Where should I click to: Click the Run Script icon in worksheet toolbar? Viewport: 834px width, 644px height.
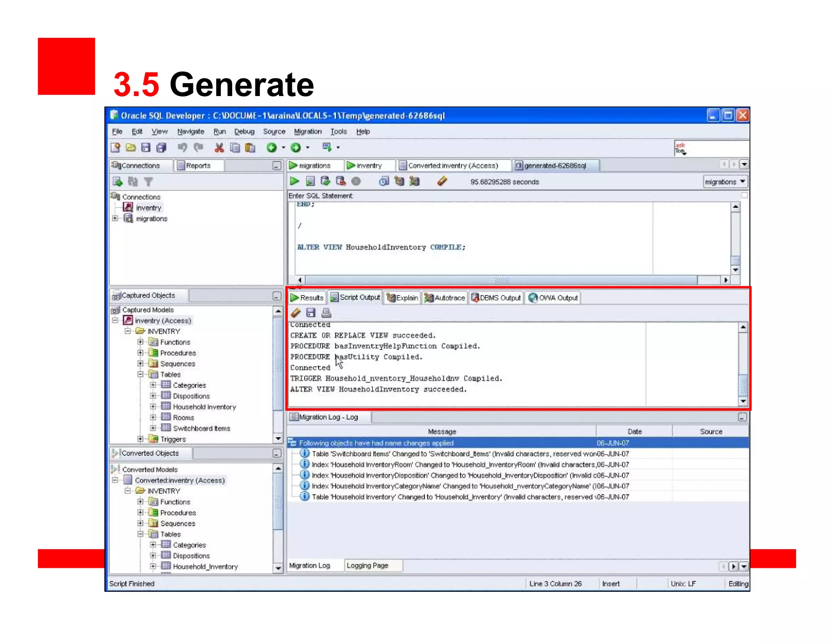pos(310,181)
